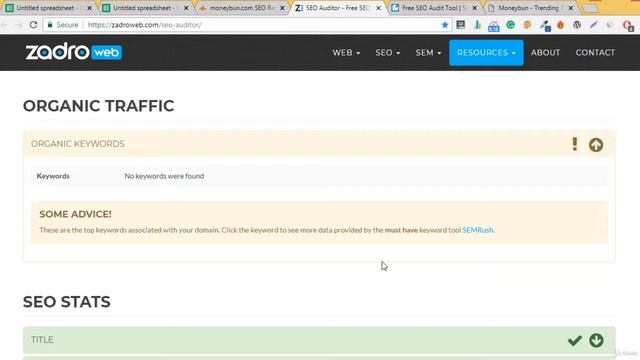Click the SEO STATS heading
The width and height of the screenshot is (640, 360).
67,302
